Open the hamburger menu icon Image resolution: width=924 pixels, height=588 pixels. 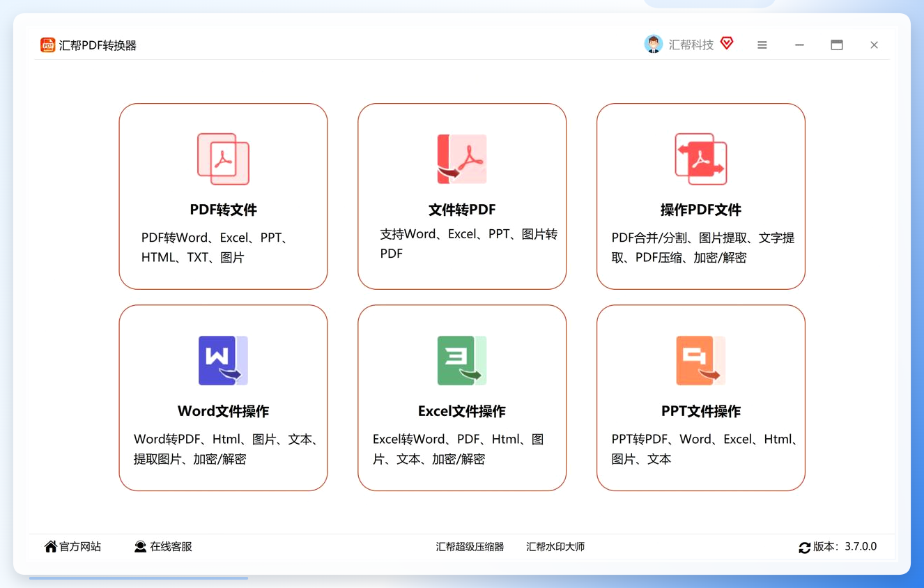tap(762, 45)
